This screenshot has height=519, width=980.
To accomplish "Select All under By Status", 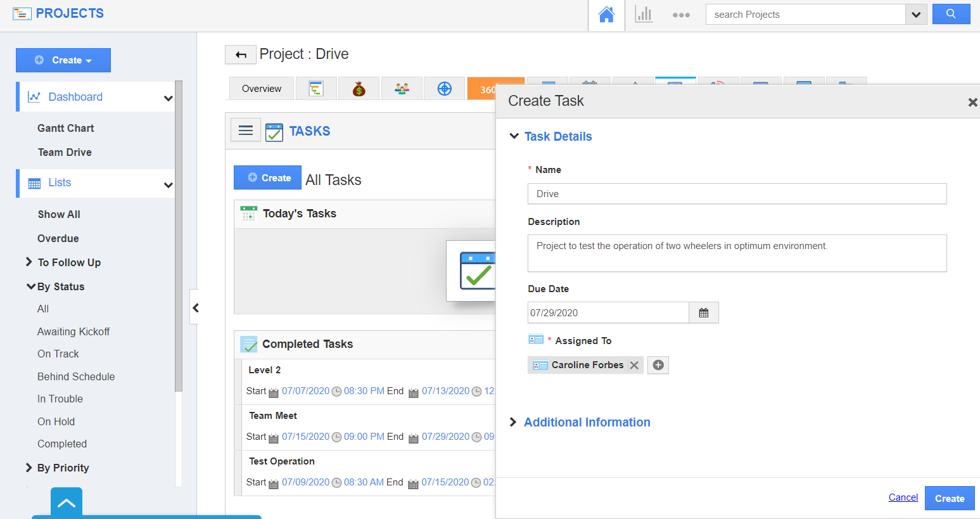I will click(x=43, y=309).
